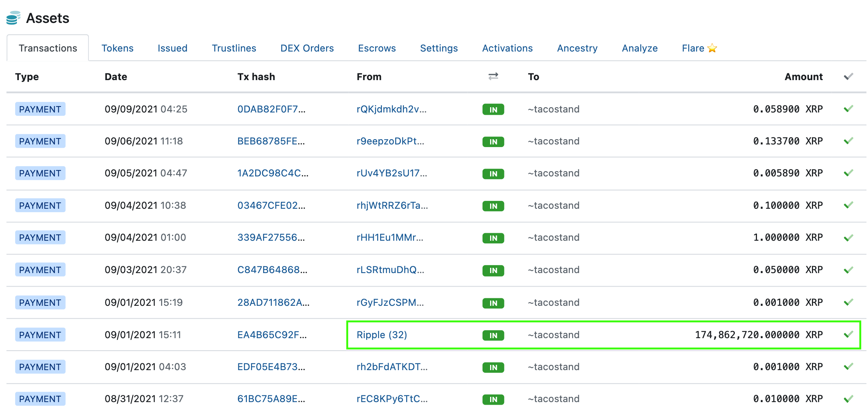Click the swap arrows direction column icon
The image size is (868, 413).
(x=493, y=76)
